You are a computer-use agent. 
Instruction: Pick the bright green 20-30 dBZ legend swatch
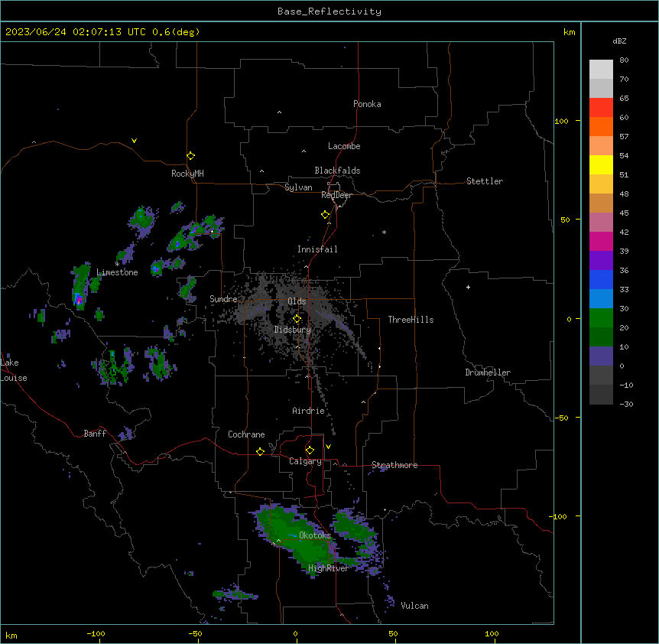tap(601, 318)
